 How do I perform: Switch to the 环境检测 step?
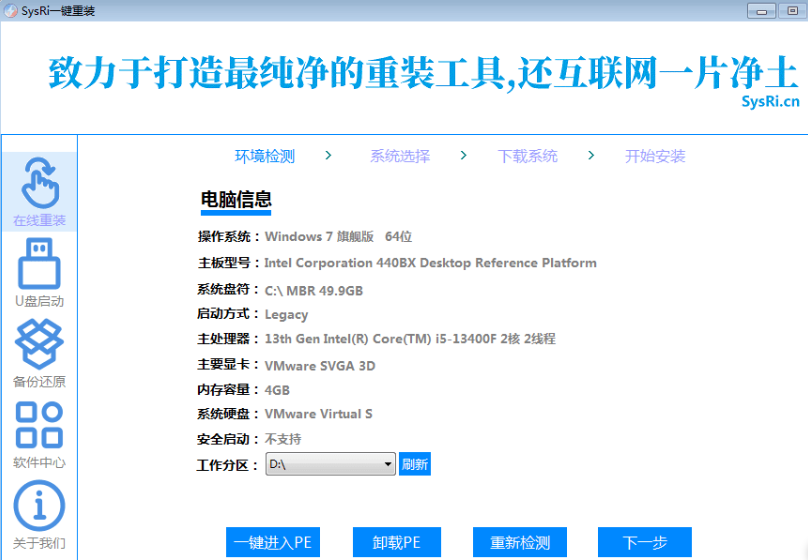coord(264,156)
